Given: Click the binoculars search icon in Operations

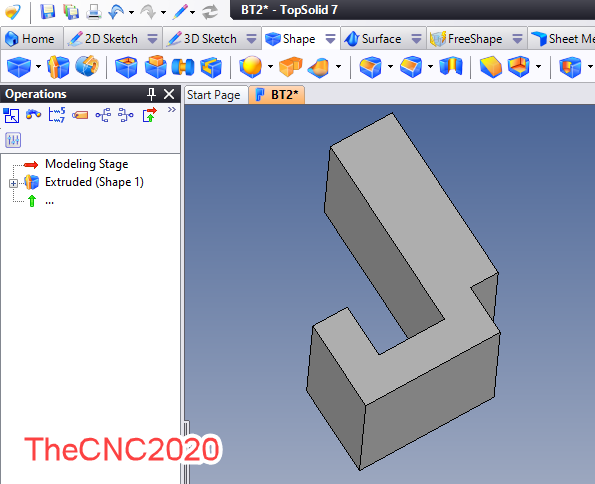Looking at the screenshot, I should pos(33,114).
